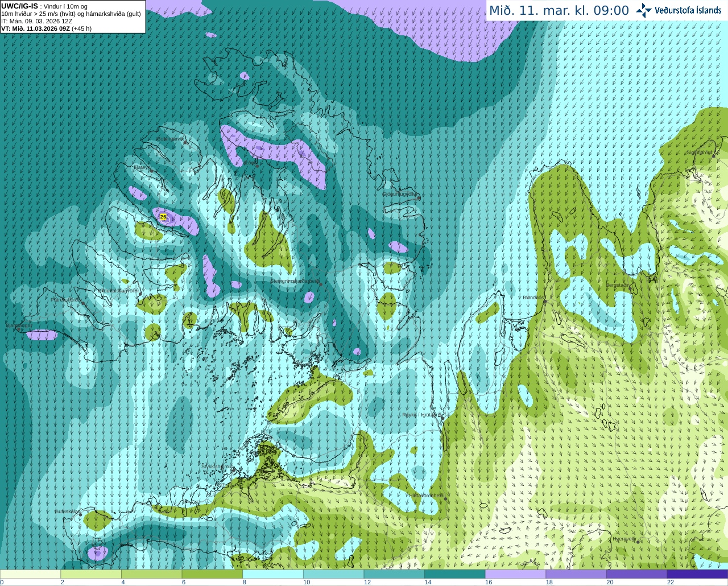Image resolution: width=728 pixels, height=586 pixels.
Task: Pick the 16–18 m/s light lavender legend swatch
Action: click(x=515, y=574)
